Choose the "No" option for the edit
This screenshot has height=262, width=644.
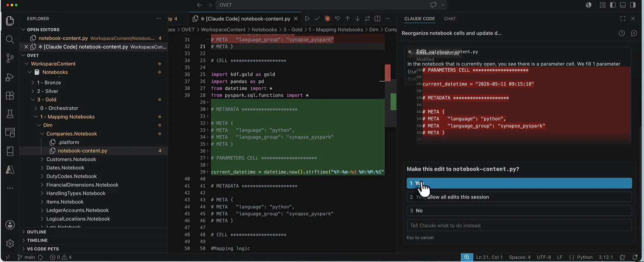(519, 210)
